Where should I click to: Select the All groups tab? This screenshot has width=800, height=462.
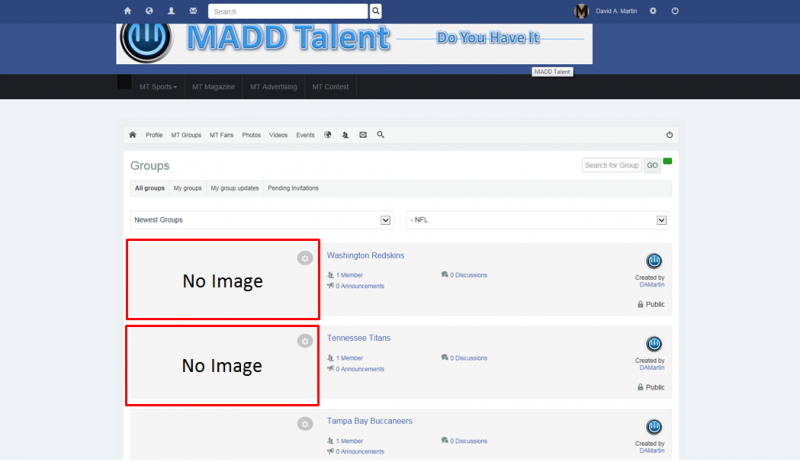tap(149, 188)
